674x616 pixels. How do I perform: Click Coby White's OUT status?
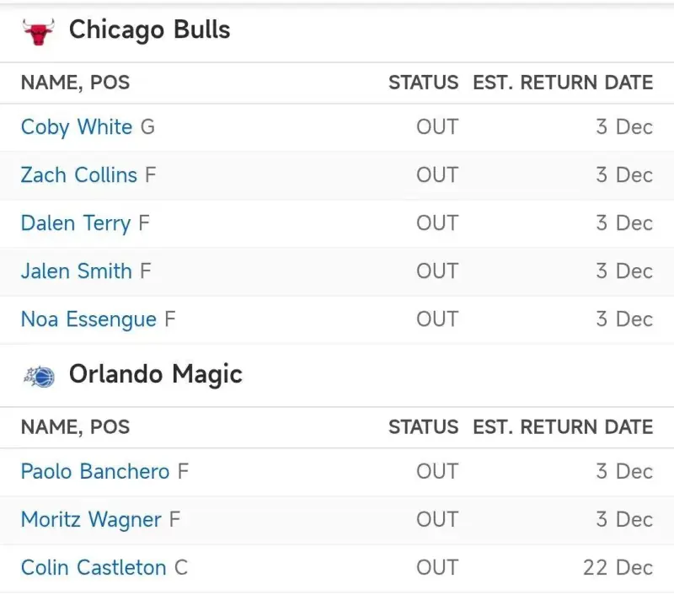point(437,127)
